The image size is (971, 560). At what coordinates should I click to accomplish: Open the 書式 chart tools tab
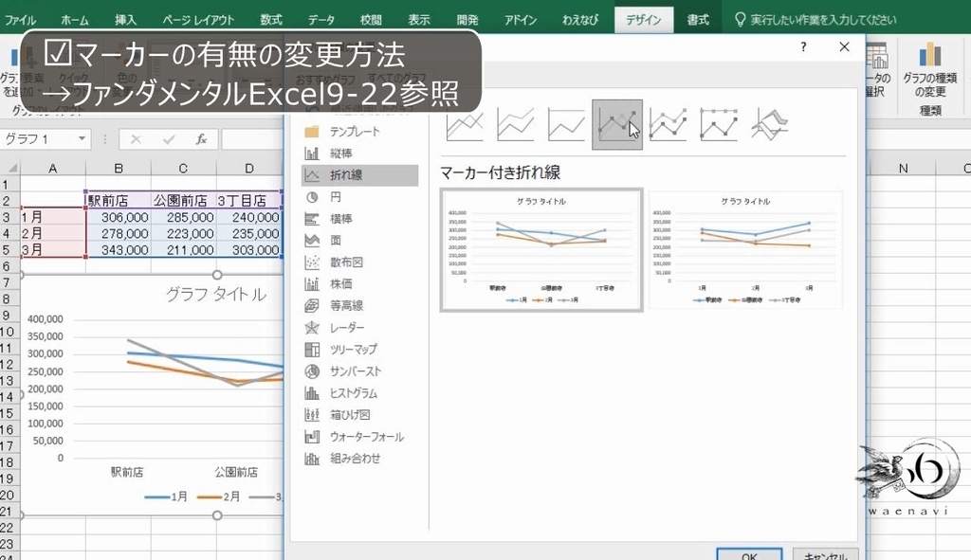(x=697, y=20)
